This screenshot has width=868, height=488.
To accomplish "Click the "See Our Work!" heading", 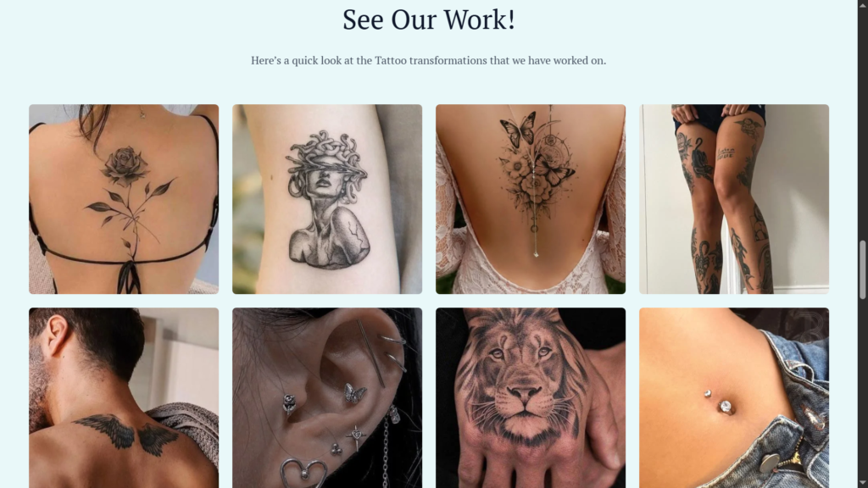I will [428, 19].
